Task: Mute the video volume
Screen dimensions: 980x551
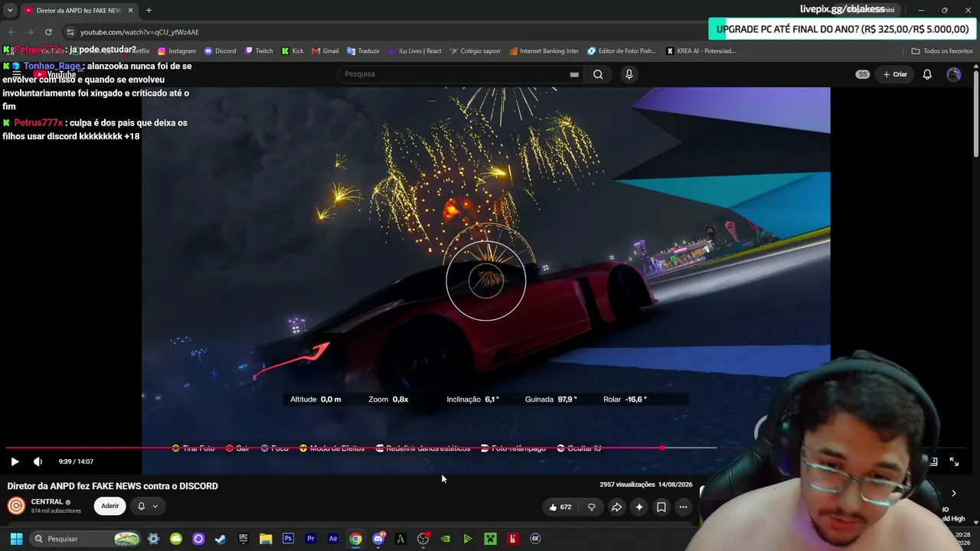Action: coord(38,461)
